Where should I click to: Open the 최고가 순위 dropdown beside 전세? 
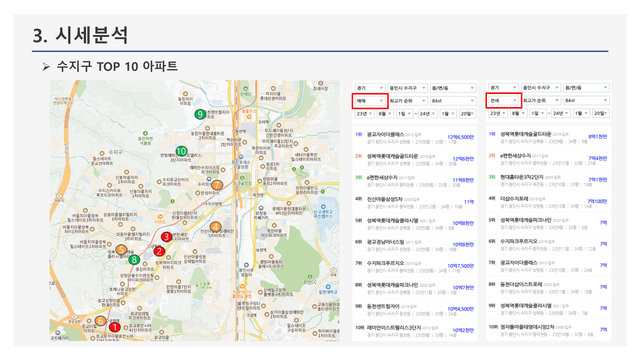click(x=541, y=100)
